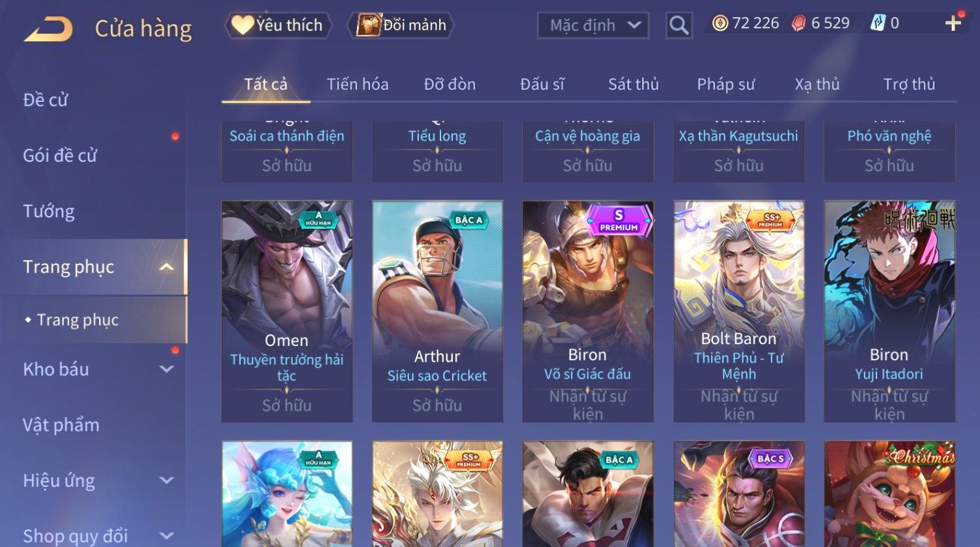Tap the red gem currency icon
Viewport: 980px width, 547px height.
click(x=799, y=23)
